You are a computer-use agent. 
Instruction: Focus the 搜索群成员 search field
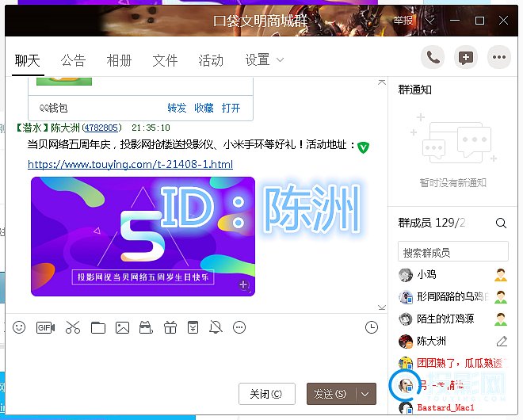(453, 251)
